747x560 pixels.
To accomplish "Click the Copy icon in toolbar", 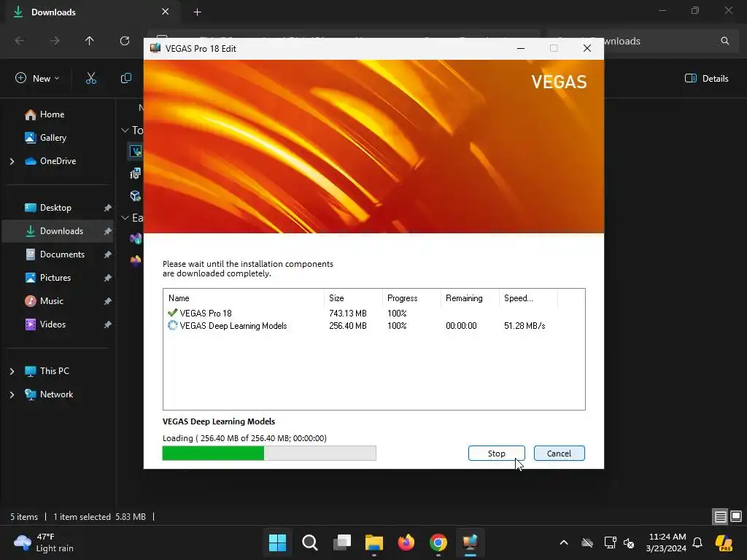I will tap(125, 79).
